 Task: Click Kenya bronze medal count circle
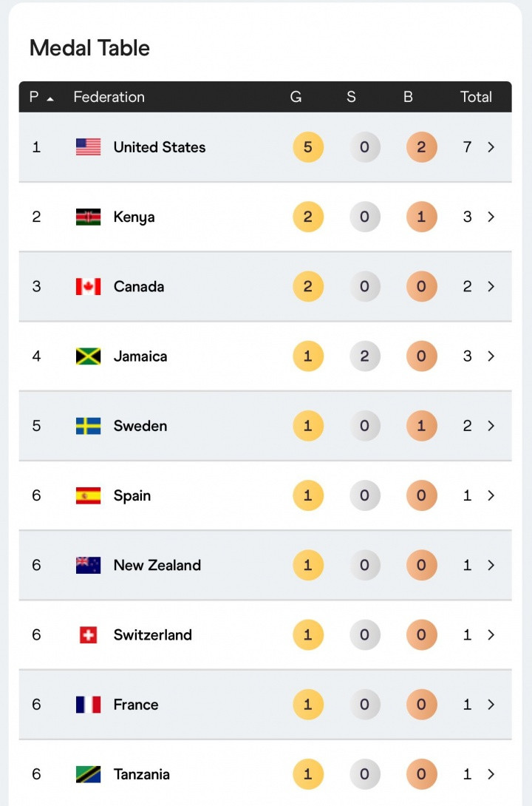click(421, 217)
